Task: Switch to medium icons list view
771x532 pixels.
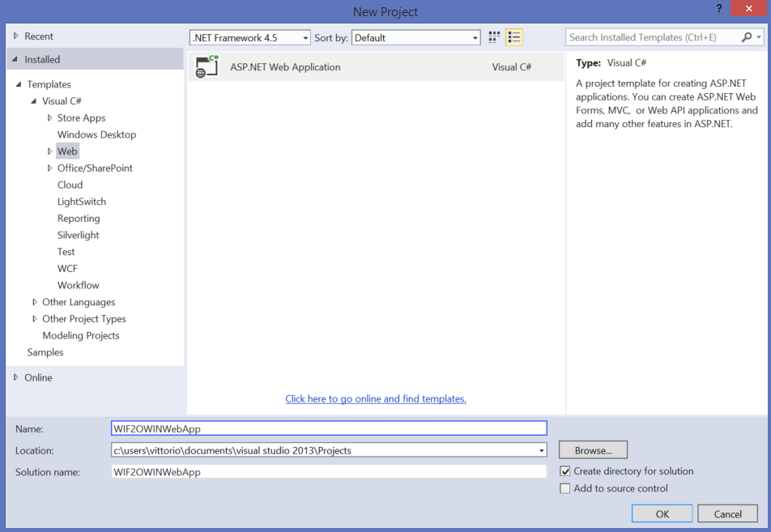Action: [513, 37]
